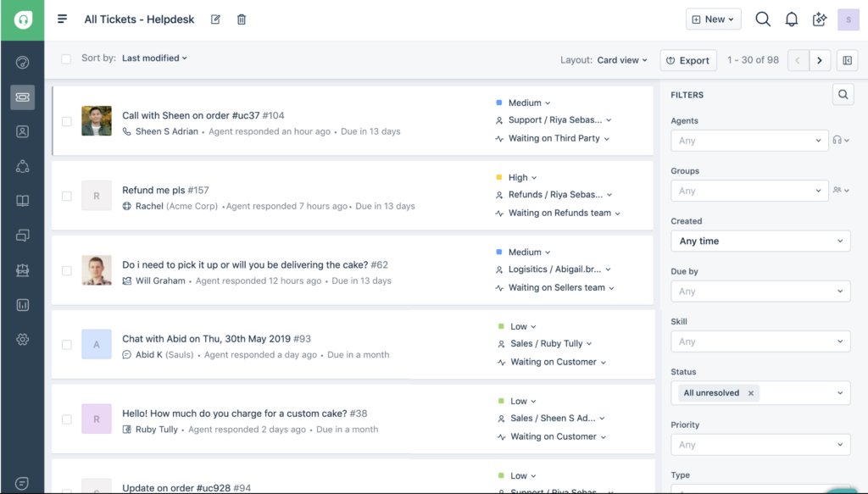Open ticket Chat with Abid on Thu
Screen dimensions: 868x494
216,339
